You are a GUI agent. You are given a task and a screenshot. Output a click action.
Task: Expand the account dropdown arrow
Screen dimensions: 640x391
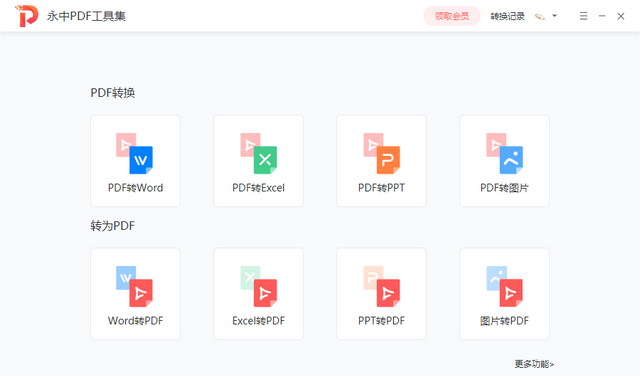point(554,16)
